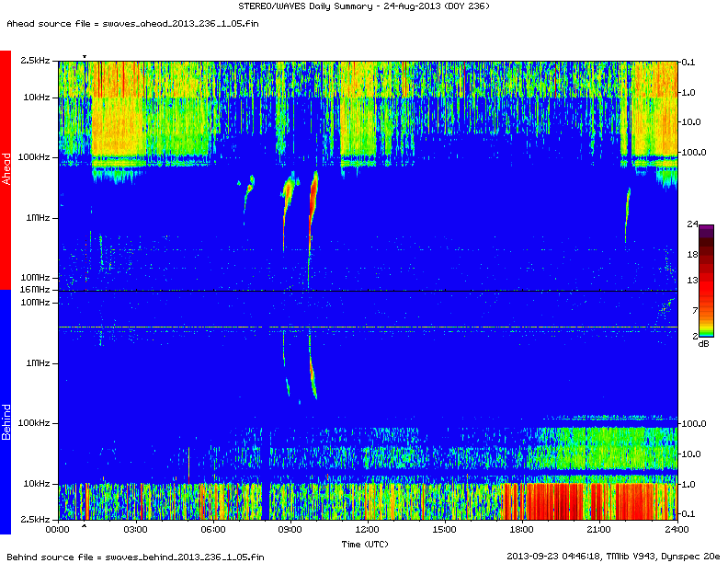The image size is (728, 563).
Task: Click the generation timestamp at bottom right
Action: point(613,557)
